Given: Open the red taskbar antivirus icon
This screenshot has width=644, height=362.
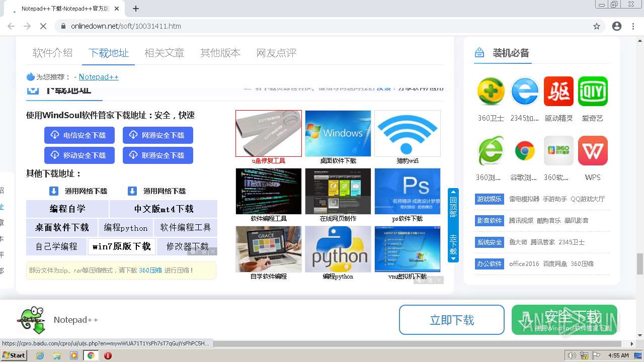Looking at the screenshot, I should click(108, 355).
